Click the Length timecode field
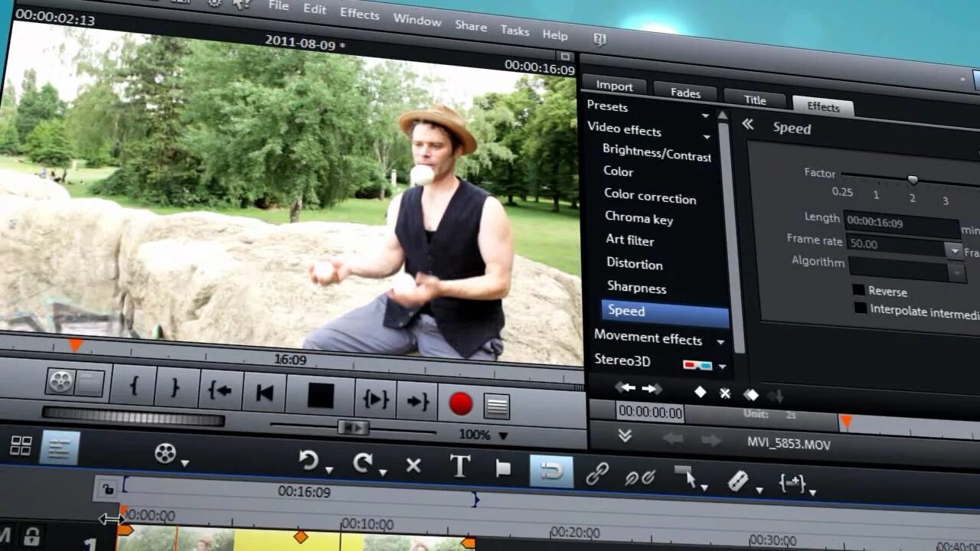980x551 pixels. [901, 225]
